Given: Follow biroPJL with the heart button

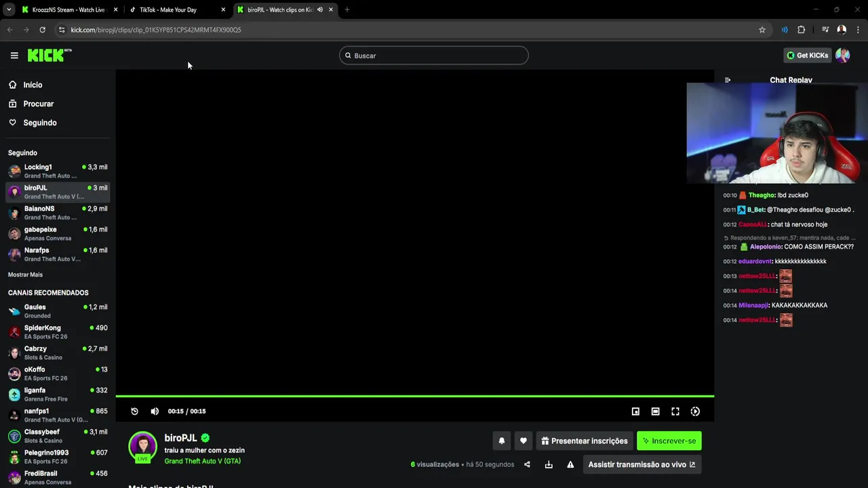Looking at the screenshot, I should coord(523,441).
